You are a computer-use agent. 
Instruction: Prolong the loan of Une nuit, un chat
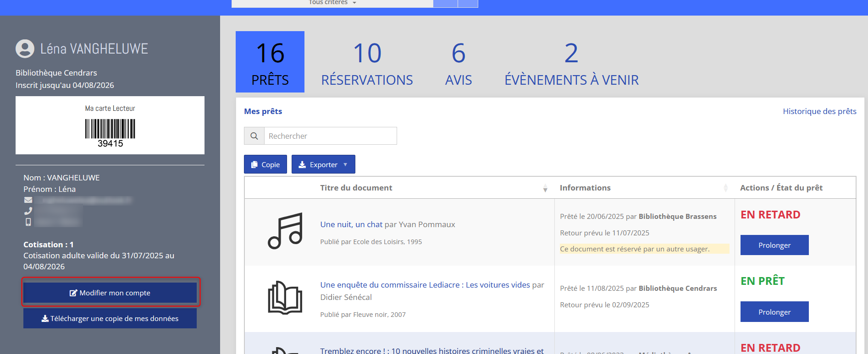coord(774,245)
